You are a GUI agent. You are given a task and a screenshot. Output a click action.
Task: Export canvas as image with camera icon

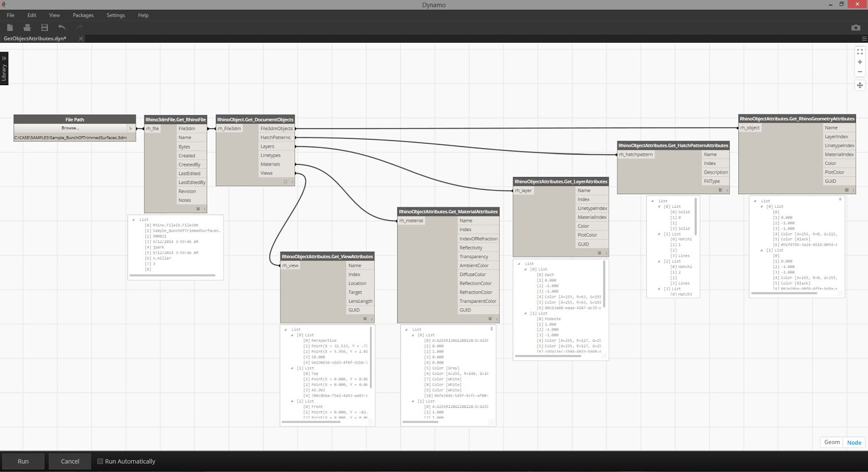click(856, 28)
